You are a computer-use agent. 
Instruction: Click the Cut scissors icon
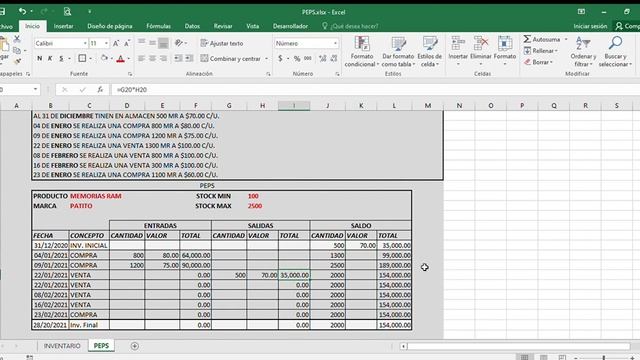coord(17,39)
